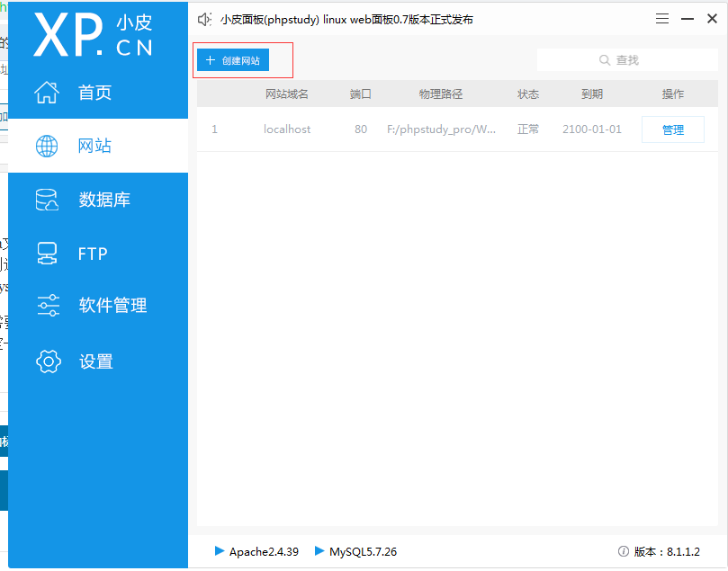Click the search magnifier icon
728x571 pixels.
[605, 60]
